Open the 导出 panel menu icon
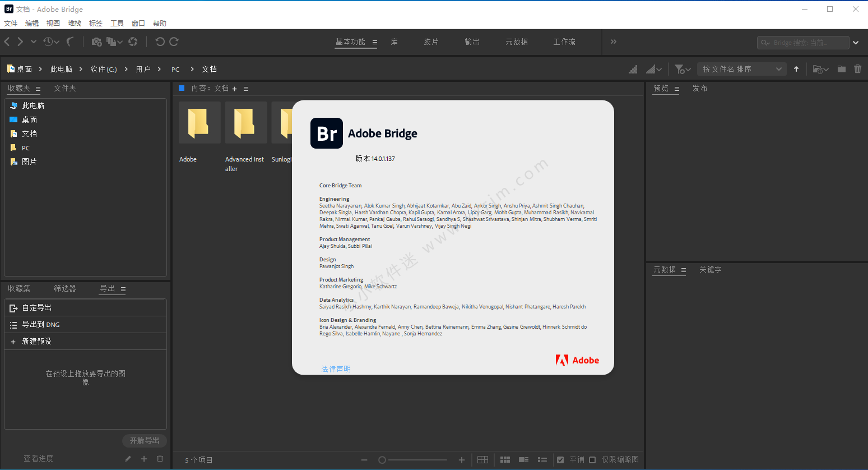The height and width of the screenshot is (470, 868). 123,289
